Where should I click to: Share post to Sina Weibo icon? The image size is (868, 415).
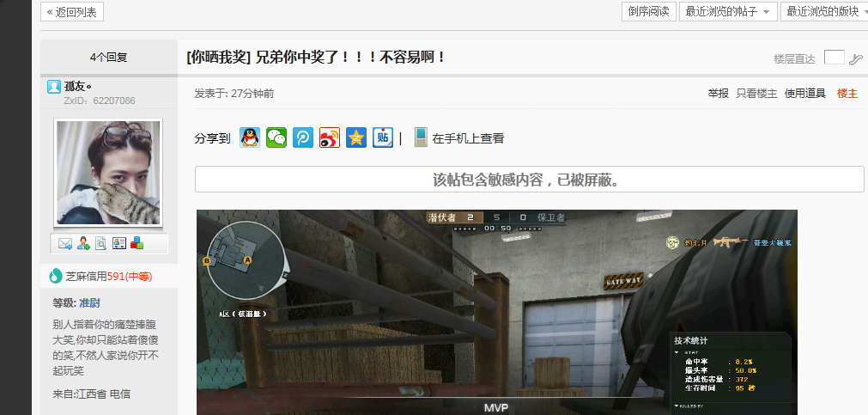pos(330,137)
